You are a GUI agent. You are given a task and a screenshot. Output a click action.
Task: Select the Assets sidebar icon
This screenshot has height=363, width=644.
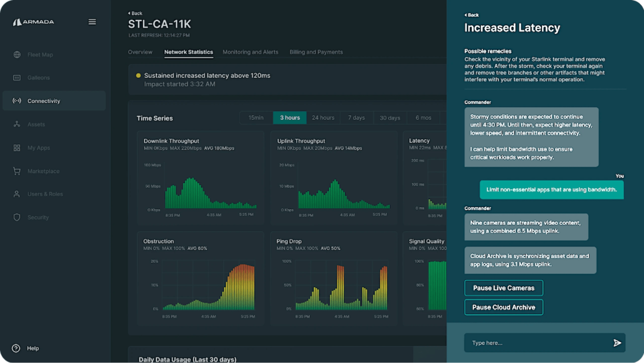(x=17, y=124)
